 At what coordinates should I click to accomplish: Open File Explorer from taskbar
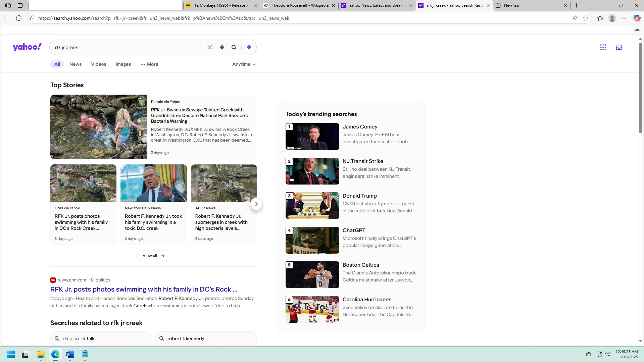tap(41, 354)
